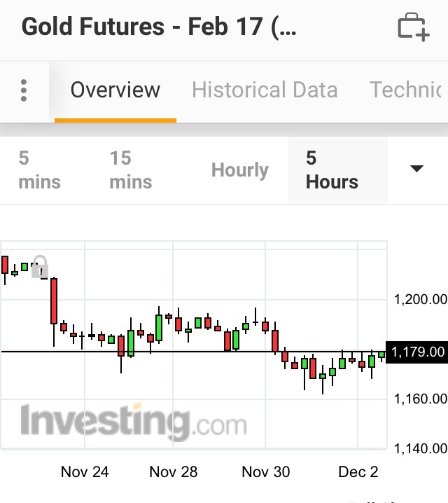Screen dimensions: 448x503
Task: Click the Nov 28 date marker
Action: [174, 471]
